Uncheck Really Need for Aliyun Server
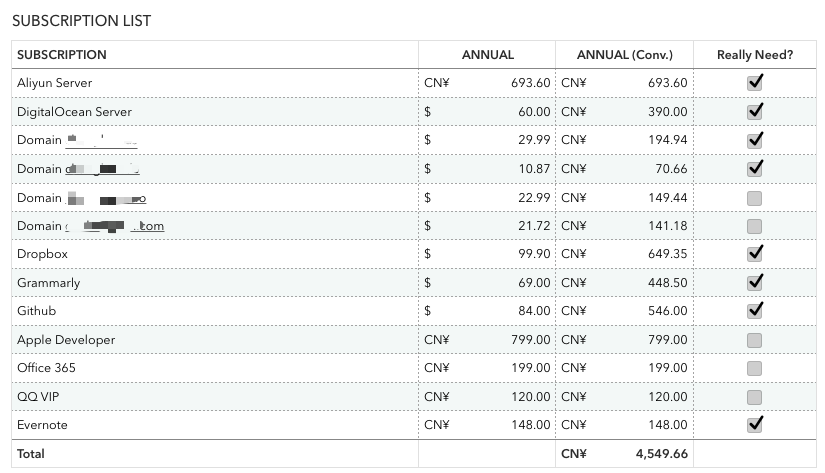This screenshot has height=473, width=825. pyautogui.click(x=755, y=83)
